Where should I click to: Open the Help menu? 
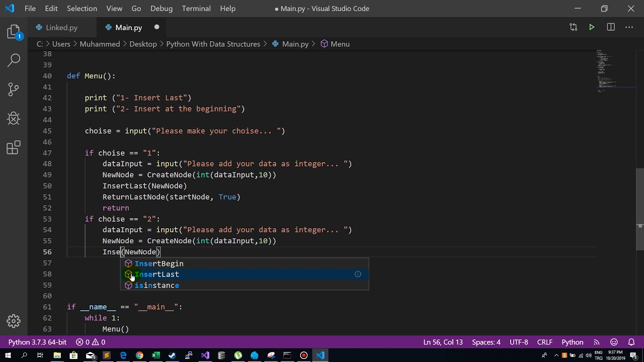tap(228, 9)
